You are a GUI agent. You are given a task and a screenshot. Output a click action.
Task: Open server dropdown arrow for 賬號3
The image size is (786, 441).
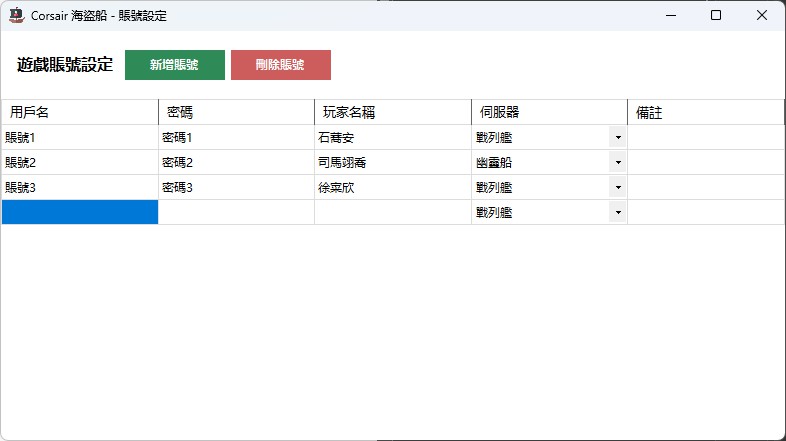click(617, 187)
